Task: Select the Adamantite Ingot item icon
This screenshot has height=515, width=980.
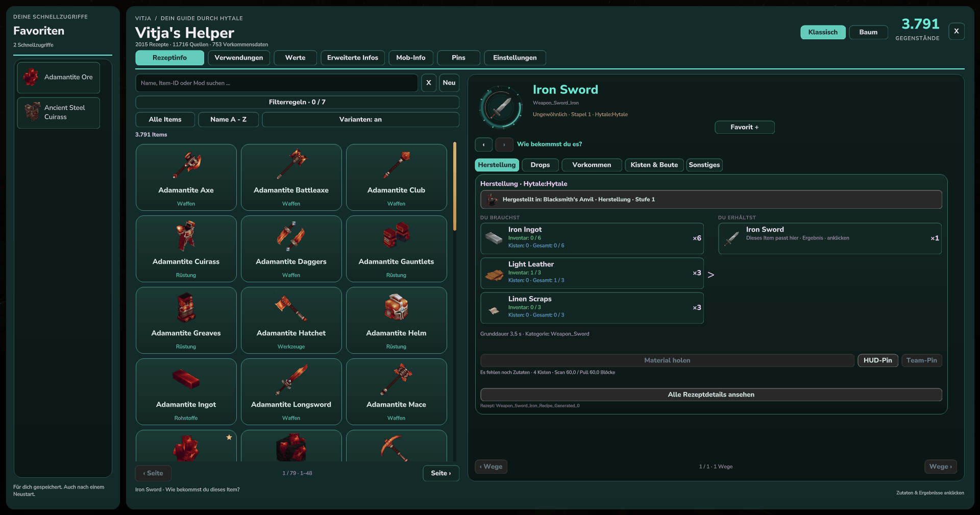Action: (186, 379)
